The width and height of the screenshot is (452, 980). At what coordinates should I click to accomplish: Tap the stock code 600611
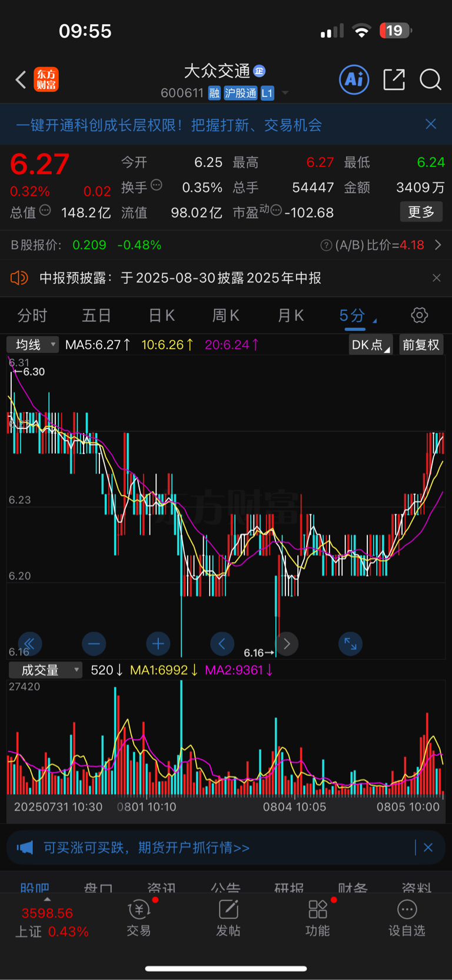click(182, 93)
